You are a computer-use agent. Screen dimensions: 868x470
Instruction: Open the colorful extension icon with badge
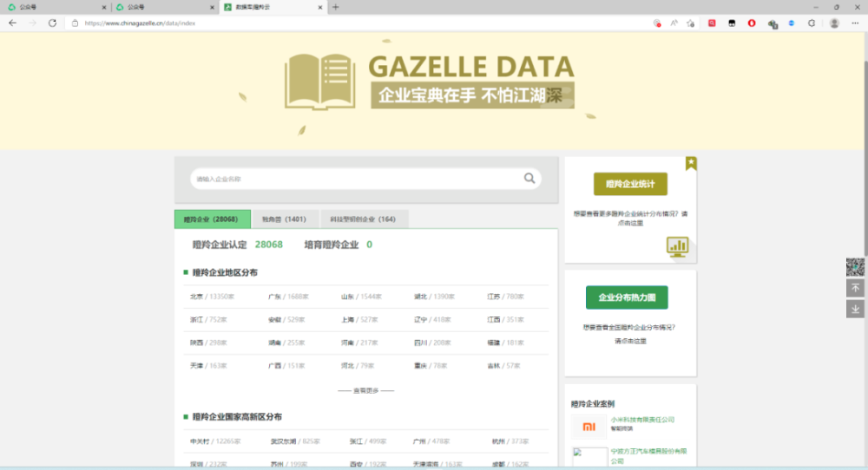773,23
